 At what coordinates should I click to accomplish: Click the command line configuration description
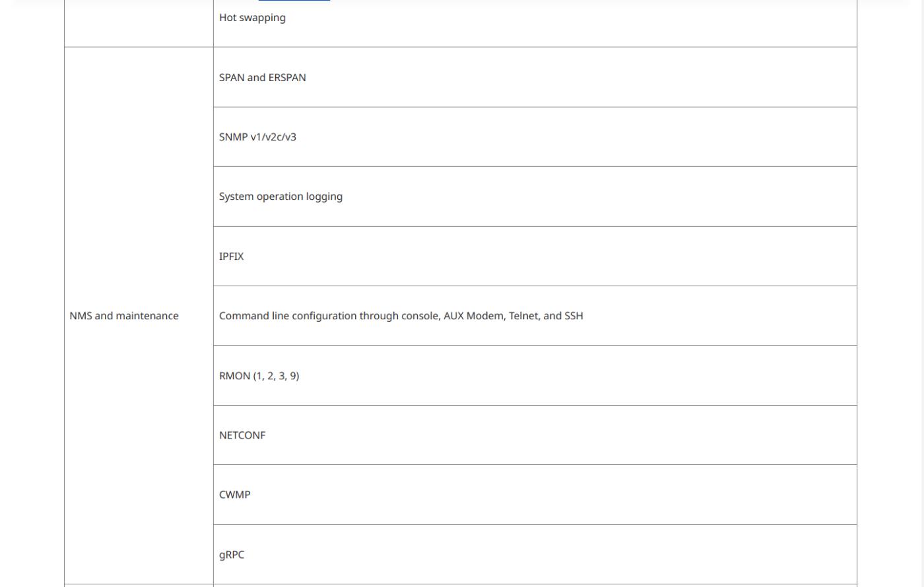pyautogui.click(x=401, y=316)
